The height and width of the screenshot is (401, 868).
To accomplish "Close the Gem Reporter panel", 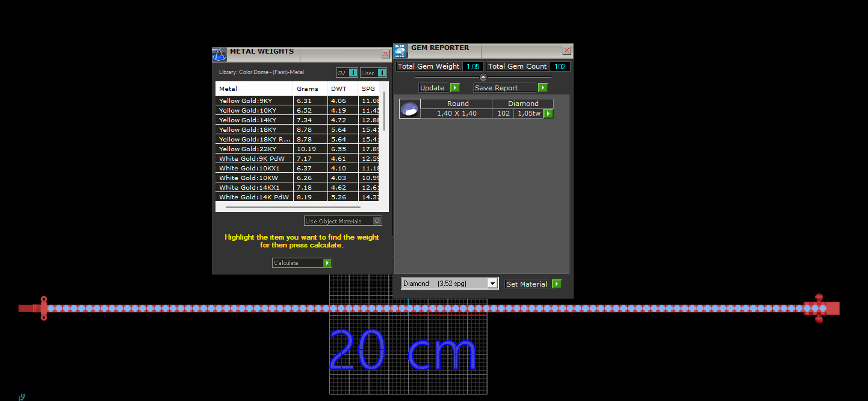I will click(566, 51).
